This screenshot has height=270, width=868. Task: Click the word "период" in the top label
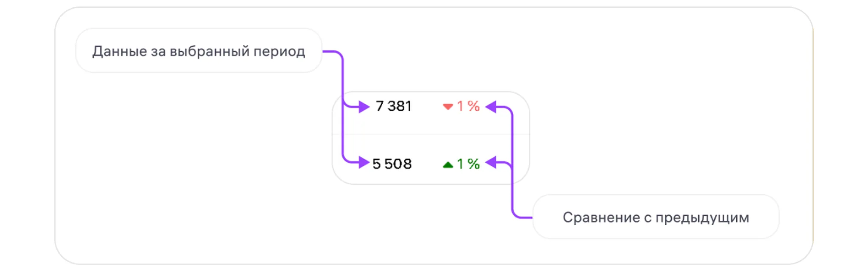[x=279, y=52]
